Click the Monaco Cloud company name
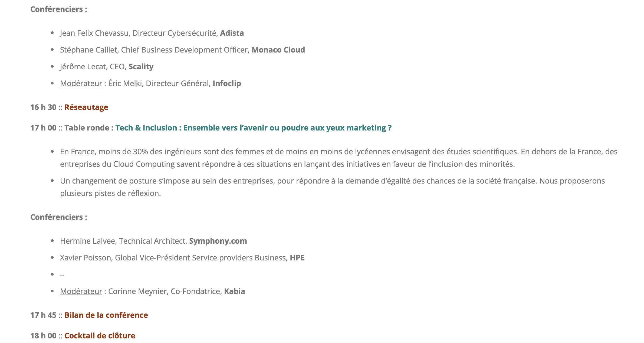This screenshot has height=343, width=644. 278,50
